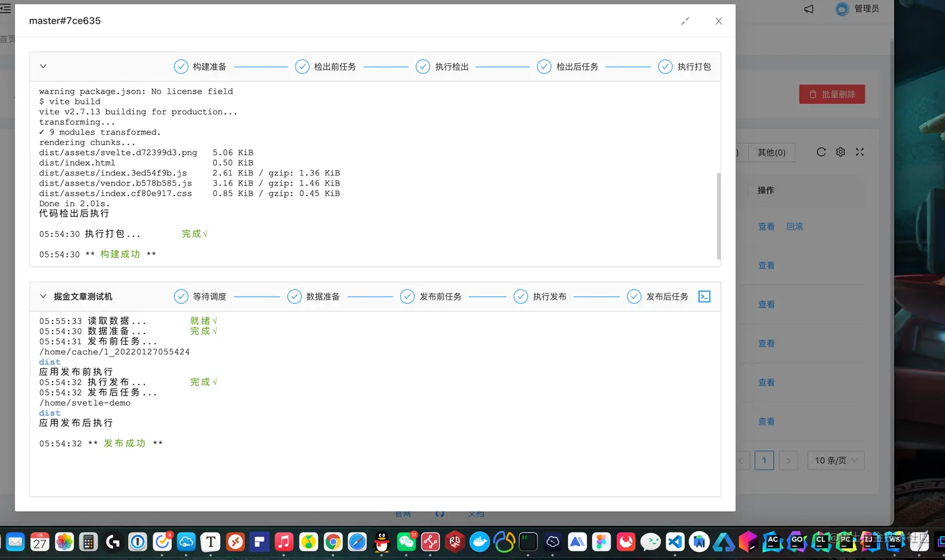The height and width of the screenshot is (560, 945).
Task: Click the 检出后任务 step check icon
Action: pos(544,67)
